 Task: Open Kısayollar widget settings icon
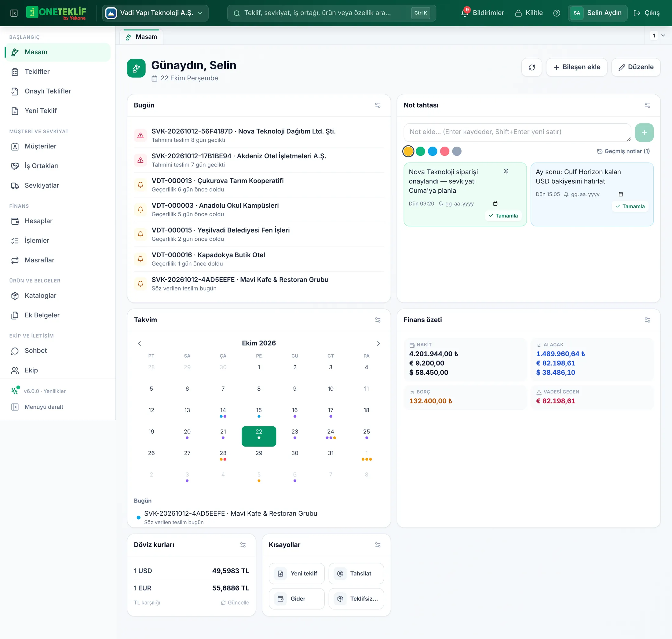pyautogui.click(x=378, y=545)
